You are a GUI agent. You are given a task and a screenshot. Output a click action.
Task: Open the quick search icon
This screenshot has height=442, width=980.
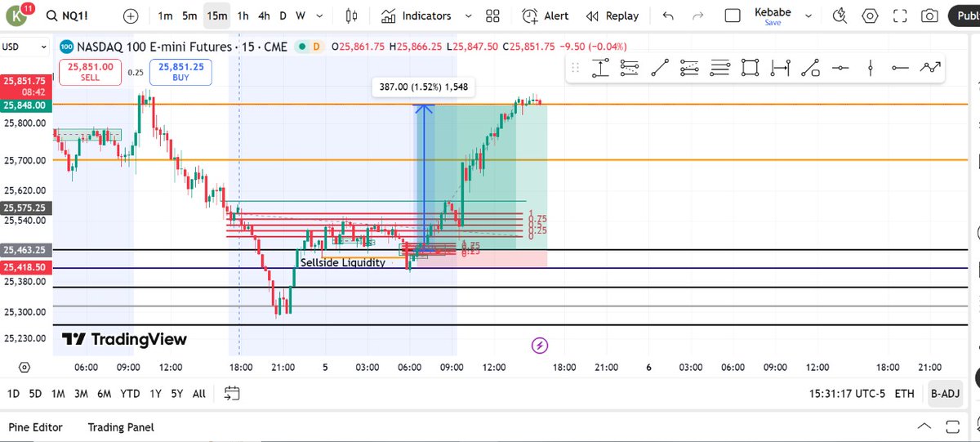pyautogui.click(x=840, y=16)
